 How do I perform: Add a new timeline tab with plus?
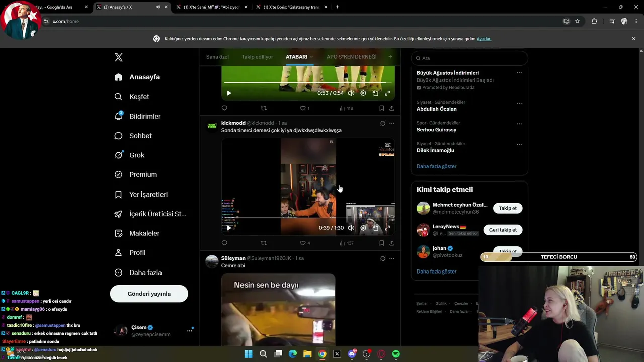(x=390, y=57)
